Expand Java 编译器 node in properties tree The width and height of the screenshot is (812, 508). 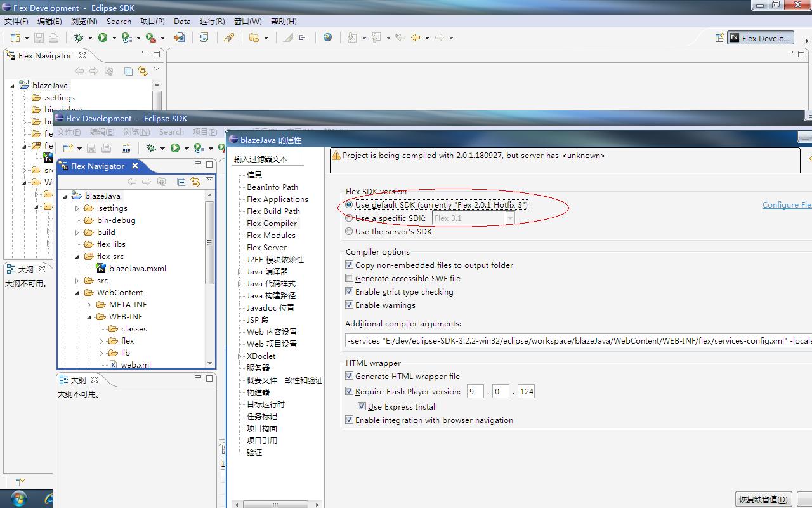pyautogui.click(x=240, y=272)
